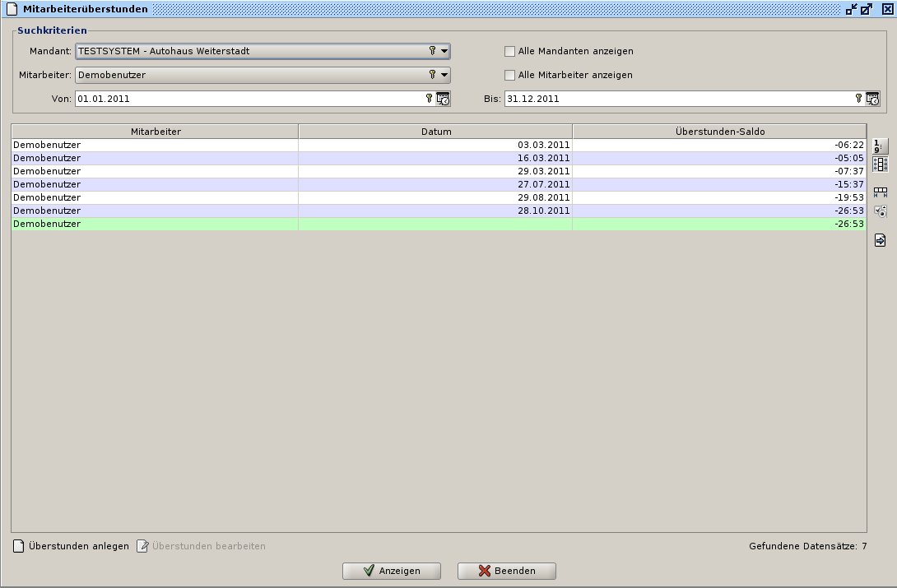
Task: Click the row numbering icon beside table
Action: point(880,146)
